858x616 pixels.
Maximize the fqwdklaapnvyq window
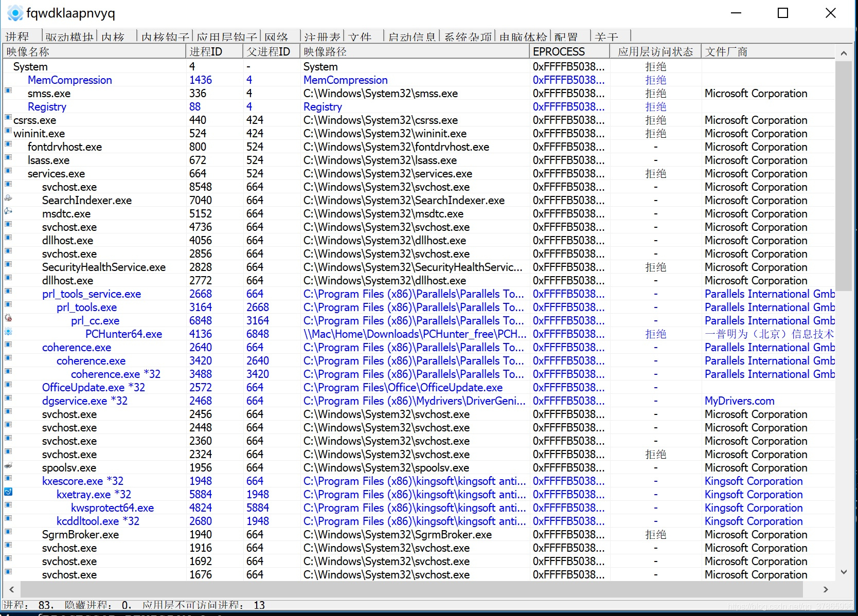tap(783, 13)
